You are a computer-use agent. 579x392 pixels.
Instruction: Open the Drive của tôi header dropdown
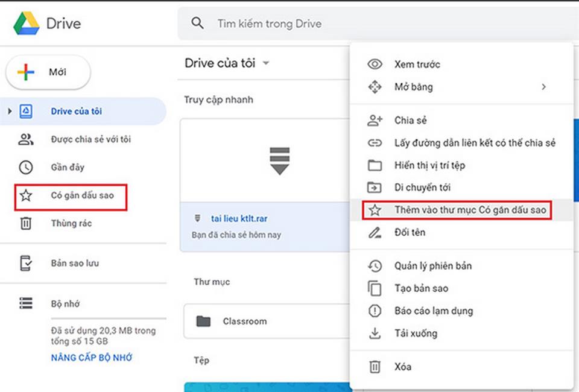(x=266, y=63)
